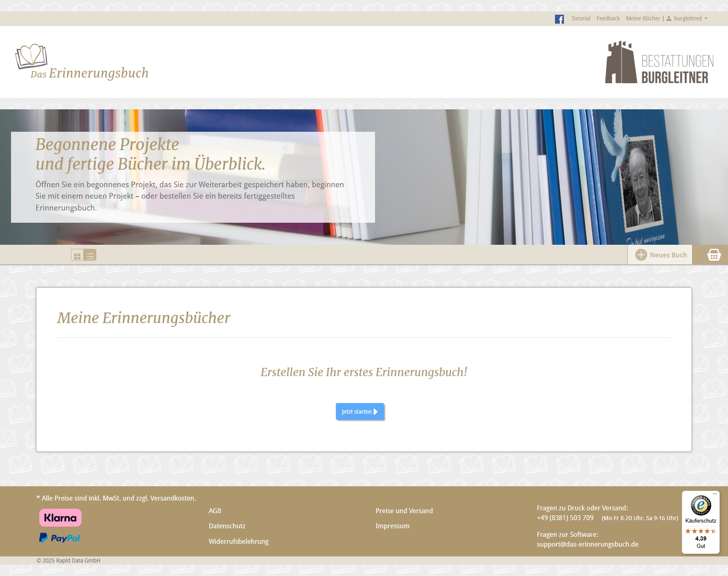Click the Alle Preise sind inkl. MwSt. note
728x576 pixels.
[x=116, y=498]
